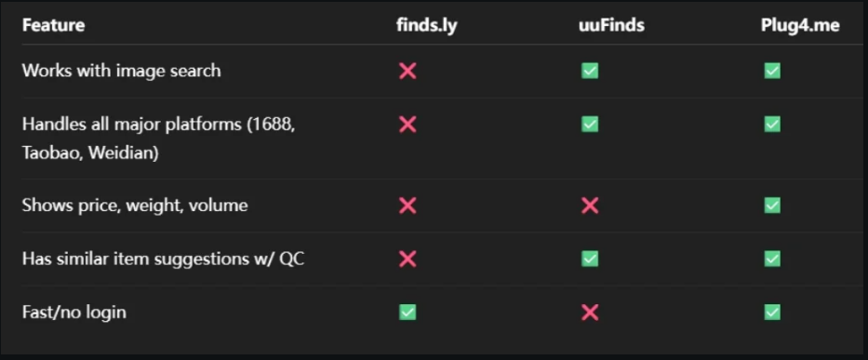868x360 pixels.
Task: Click uuFinds red X for Fast/no login
Action: point(590,313)
